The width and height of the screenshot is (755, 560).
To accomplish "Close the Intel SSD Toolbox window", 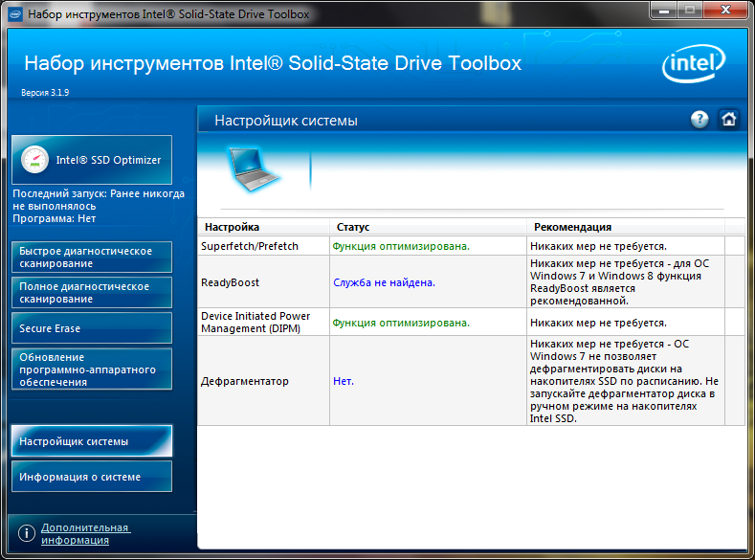I will (x=726, y=10).
